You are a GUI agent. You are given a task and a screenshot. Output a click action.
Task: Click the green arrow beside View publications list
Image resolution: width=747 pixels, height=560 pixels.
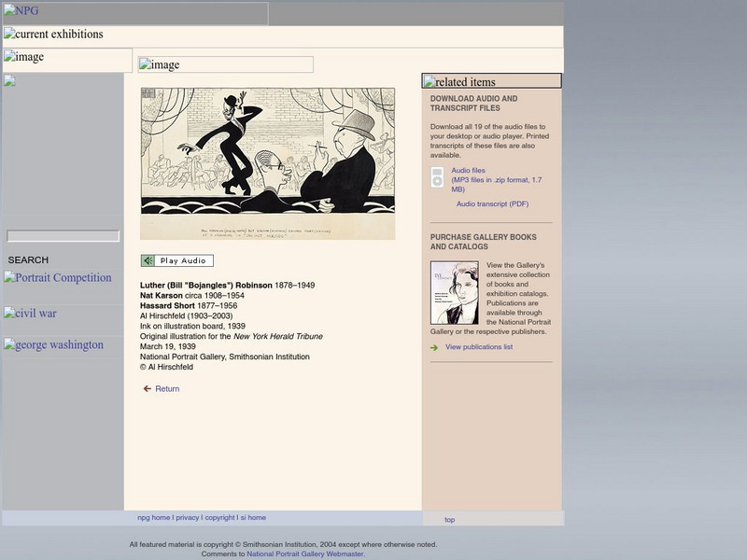pyautogui.click(x=434, y=347)
